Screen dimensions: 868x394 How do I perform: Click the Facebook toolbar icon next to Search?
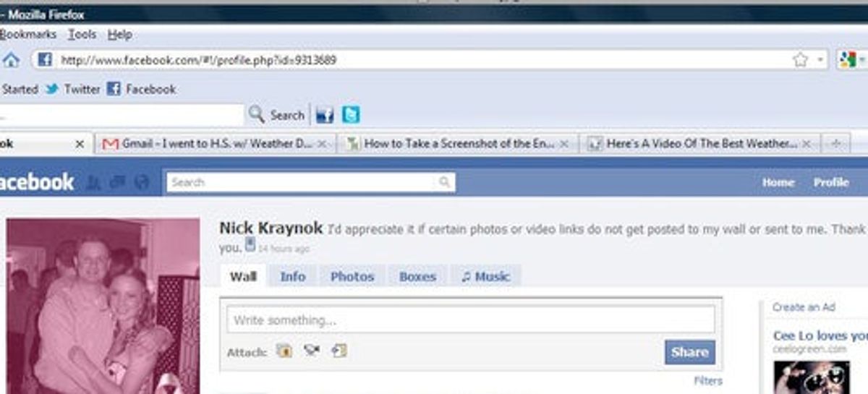(325, 115)
